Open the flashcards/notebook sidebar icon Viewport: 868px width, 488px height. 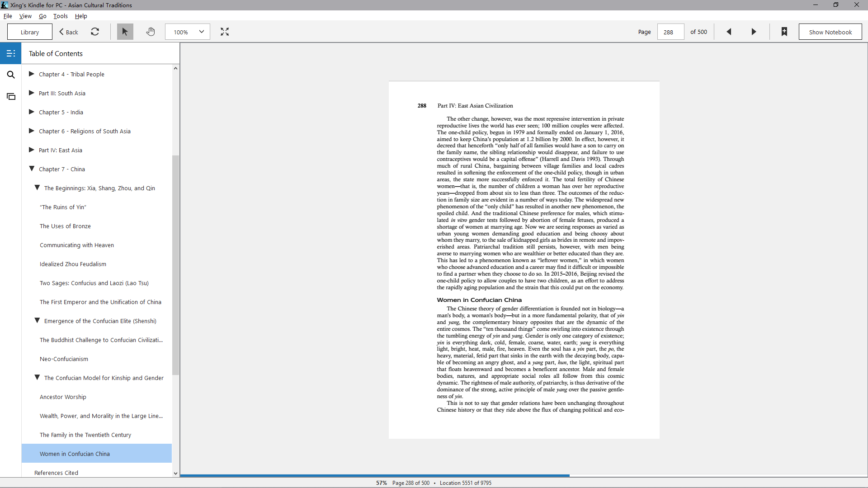pos(11,96)
